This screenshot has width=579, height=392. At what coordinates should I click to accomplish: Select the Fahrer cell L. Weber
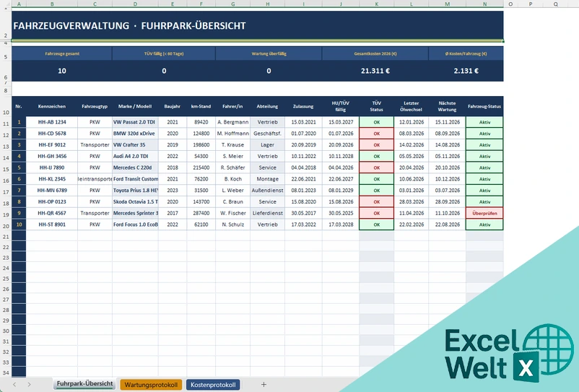[233, 190]
